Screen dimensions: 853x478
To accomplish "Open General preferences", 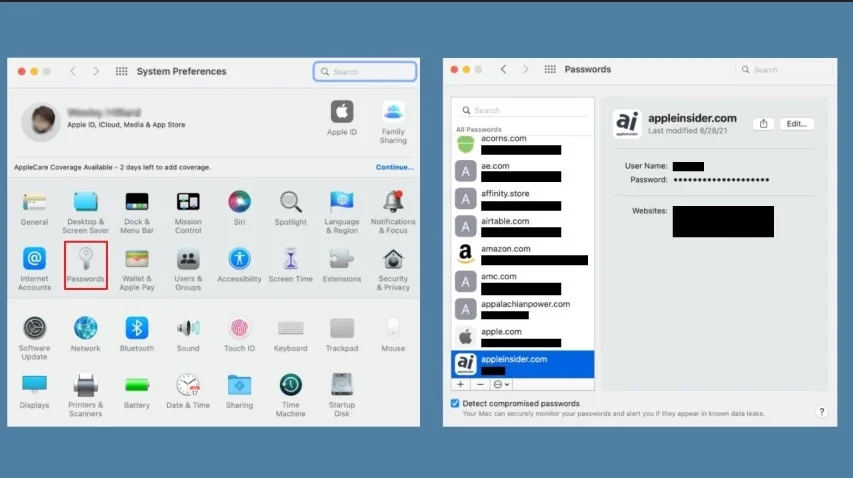I will [34, 208].
